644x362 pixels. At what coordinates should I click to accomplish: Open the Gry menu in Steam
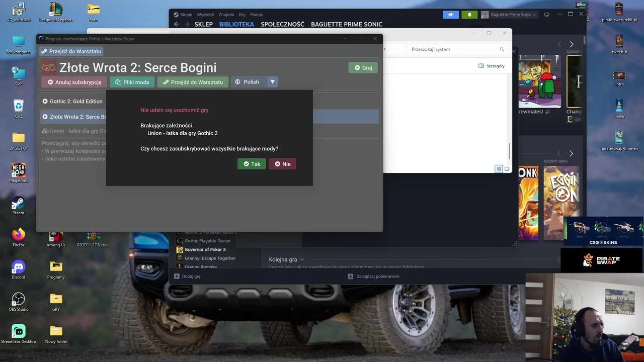[x=242, y=15]
